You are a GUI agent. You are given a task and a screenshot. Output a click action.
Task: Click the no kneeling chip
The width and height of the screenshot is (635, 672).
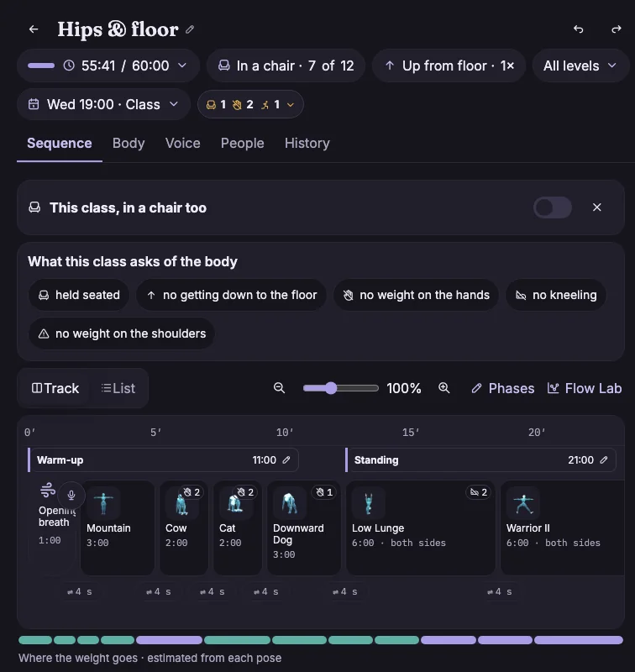click(x=556, y=295)
